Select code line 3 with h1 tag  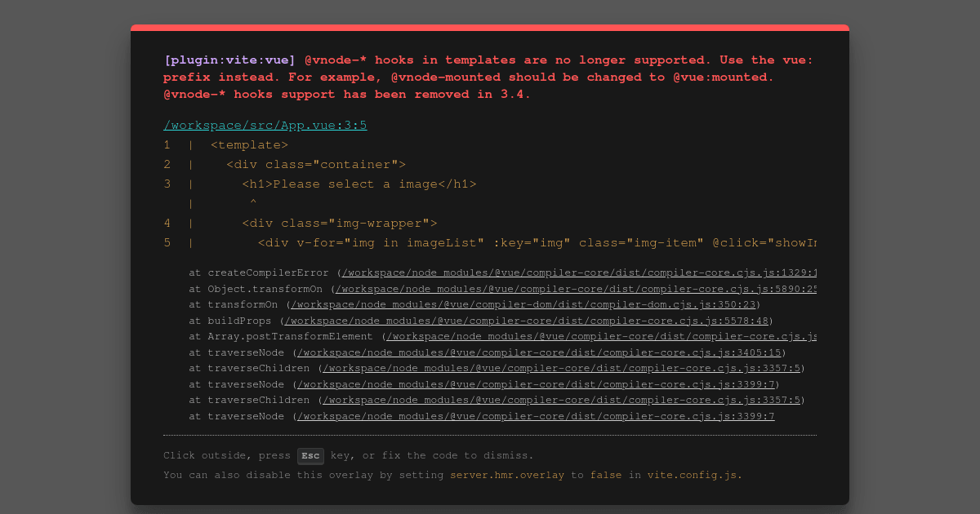pyautogui.click(x=320, y=184)
